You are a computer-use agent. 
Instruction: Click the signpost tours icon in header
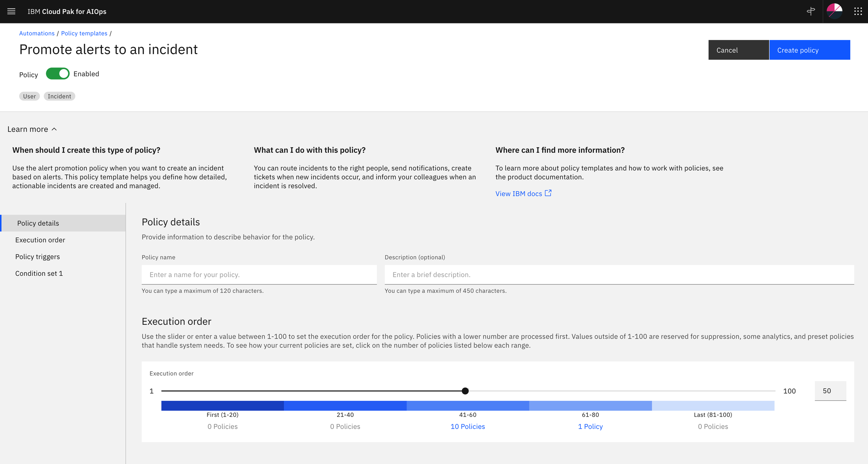(x=811, y=11)
